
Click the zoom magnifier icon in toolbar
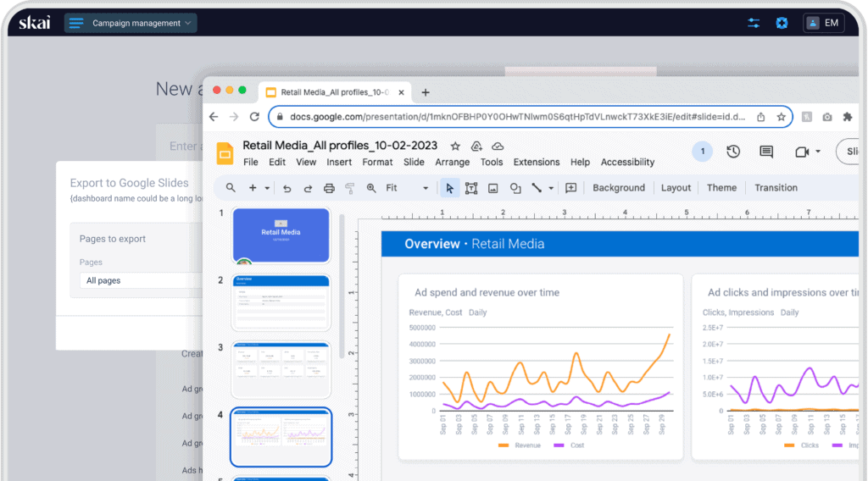coord(371,189)
